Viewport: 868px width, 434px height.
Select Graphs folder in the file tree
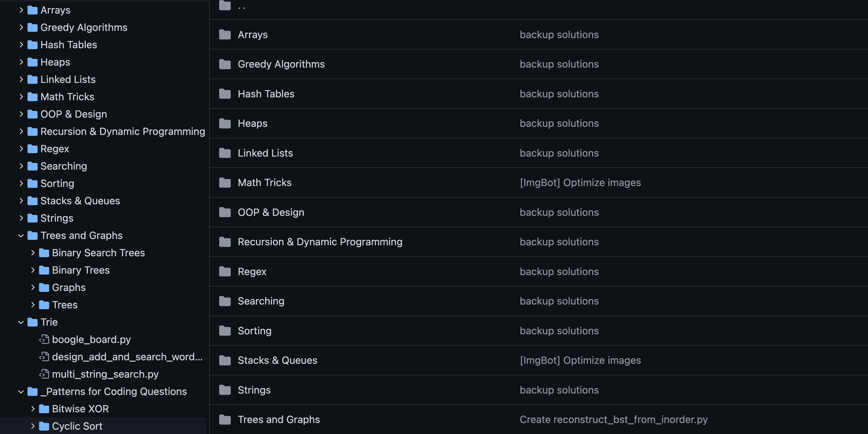69,288
